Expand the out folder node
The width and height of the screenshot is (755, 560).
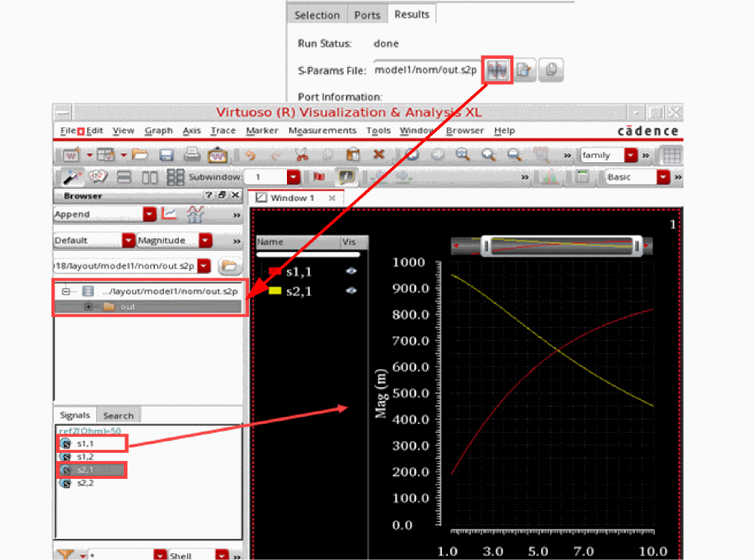[89, 307]
